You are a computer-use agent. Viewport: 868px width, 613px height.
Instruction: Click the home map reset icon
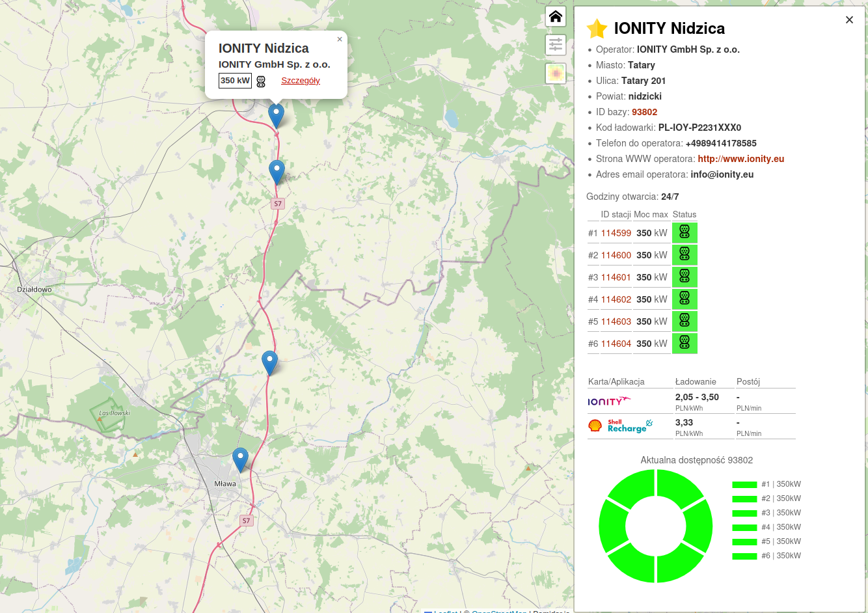pos(556,16)
